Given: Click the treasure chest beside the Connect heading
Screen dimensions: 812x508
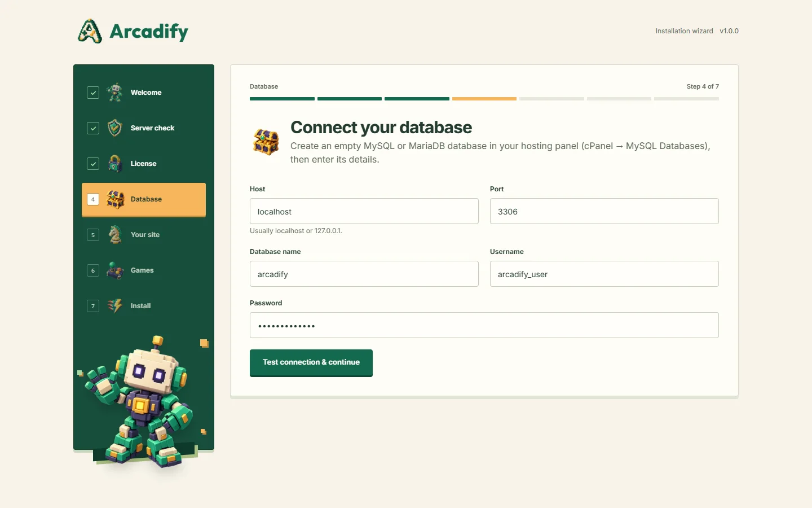Looking at the screenshot, I should pyautogui.click(x=266, y=142).
